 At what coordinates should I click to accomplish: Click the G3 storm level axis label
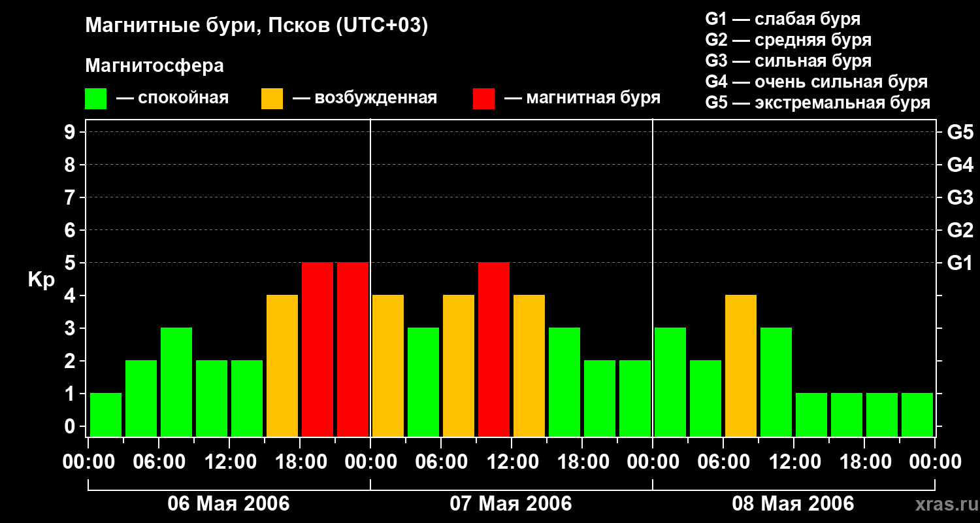(x=960, y=198)
